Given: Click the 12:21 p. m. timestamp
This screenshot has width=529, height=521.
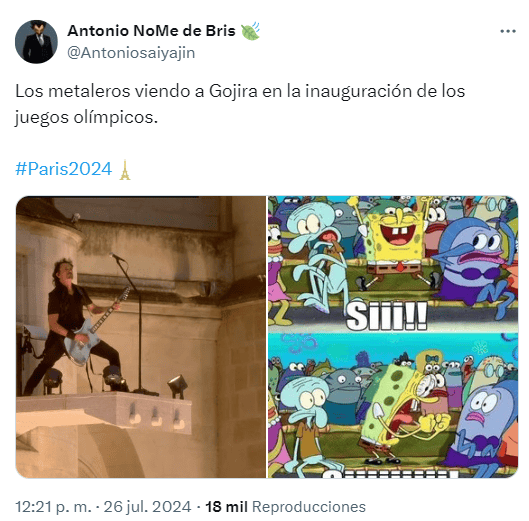Looking at the screenshot, I should pyautogui.click(x=53, y=507).
